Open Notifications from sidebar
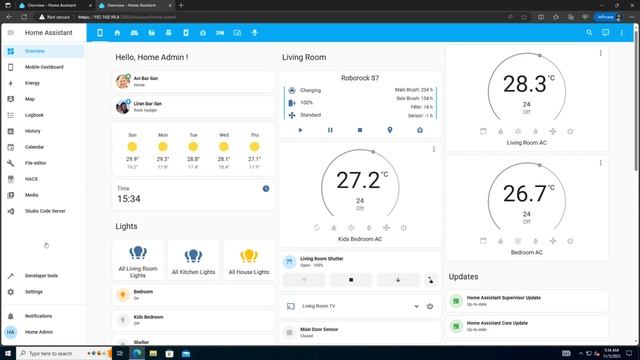The height and width of the screenshot is (360, 640). 44,316
